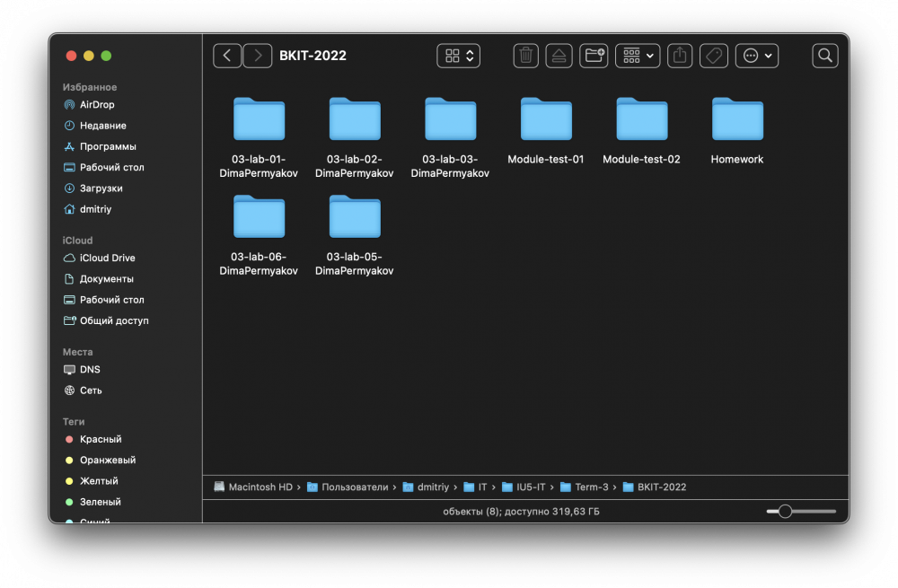The height and width of the screenshot is (588, 898).
Task: Click the tag icon in toolbar
Action: tap(714, 56)
